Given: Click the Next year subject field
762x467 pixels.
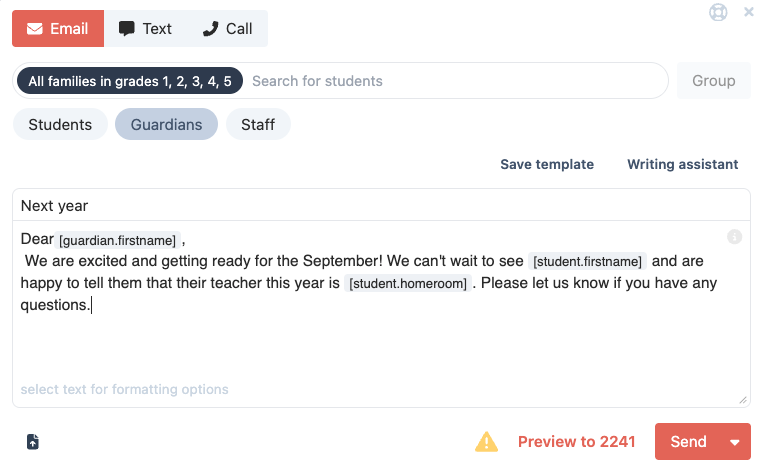Looking at the screenshot, I should click(380, 206).
